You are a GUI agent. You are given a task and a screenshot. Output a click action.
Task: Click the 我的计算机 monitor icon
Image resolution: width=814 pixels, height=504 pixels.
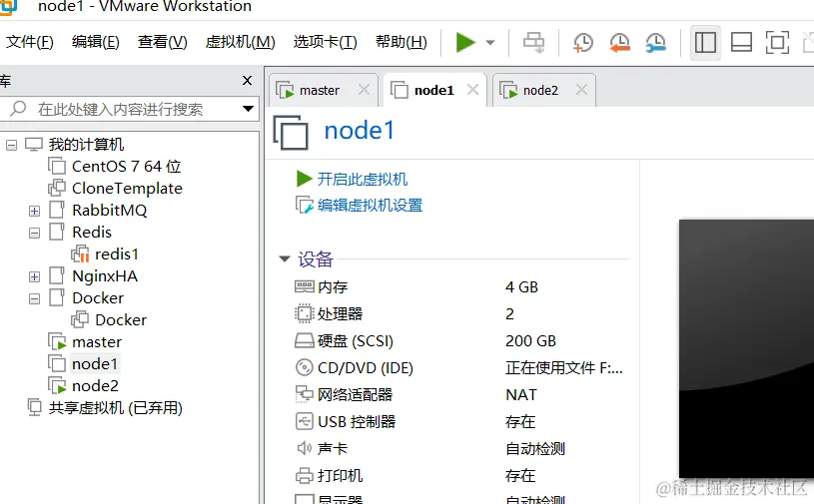pyautogui.click(x=34, y=145)
